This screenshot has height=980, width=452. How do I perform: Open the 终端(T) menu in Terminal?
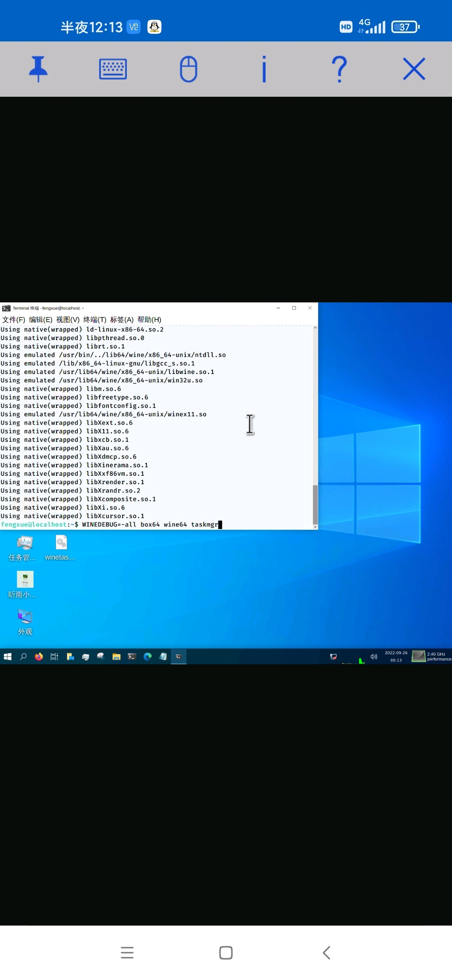pyautogui.click(x=95, y=320)
